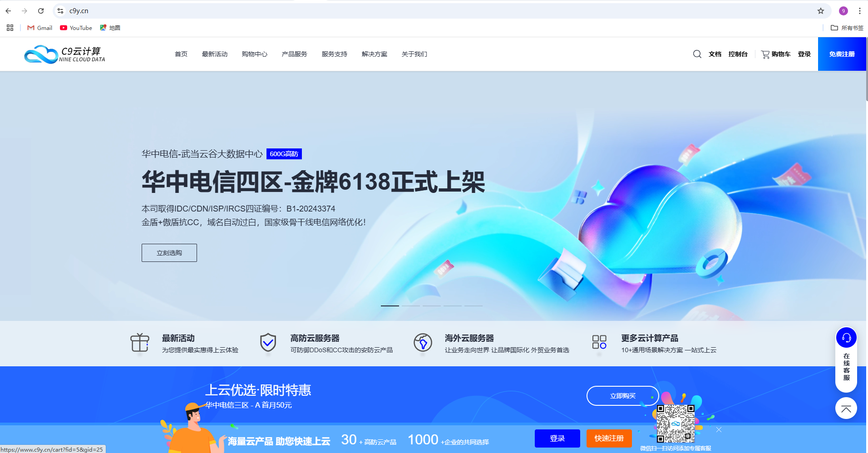Click the search magnifier icon in header
The image size is (868, 453).
click(x=697, y=54)
